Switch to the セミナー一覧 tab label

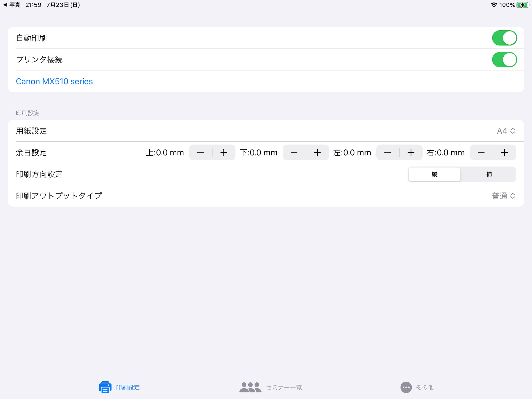pyautogui.click(x=284, y=387)
